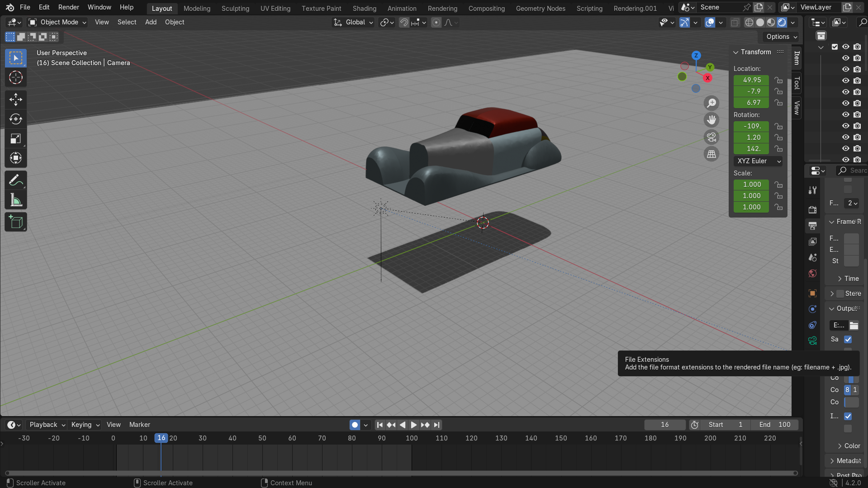The width and height of the screenshot is (868, 488).
Task: Toggle show overlays button
Action: [710, 22]
